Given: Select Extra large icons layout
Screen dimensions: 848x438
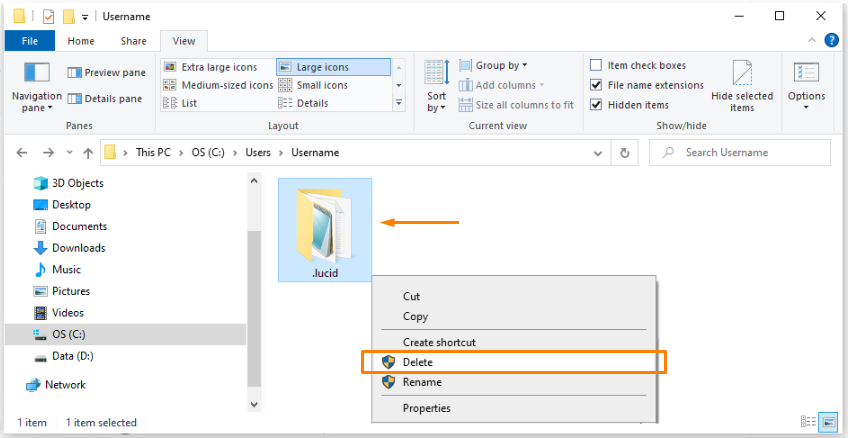Looking at the screenshot, I should click(x=211, y=67).
